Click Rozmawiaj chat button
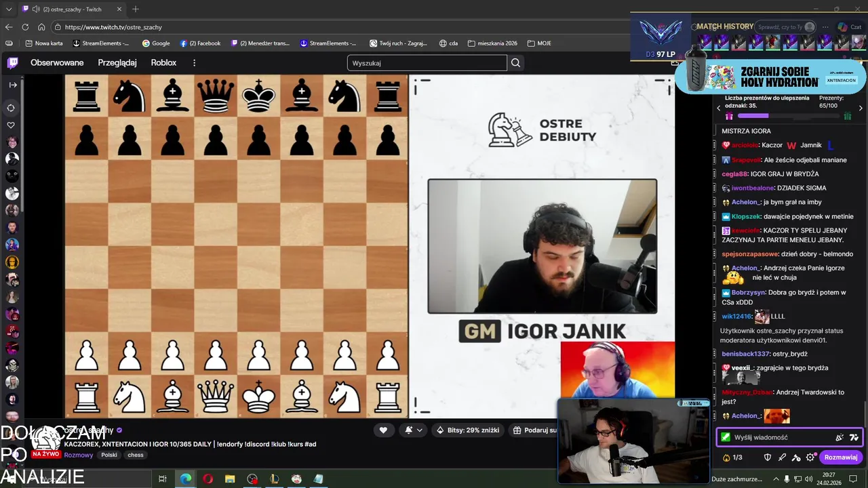The image size is (868, 488). [x=841, y=457]
